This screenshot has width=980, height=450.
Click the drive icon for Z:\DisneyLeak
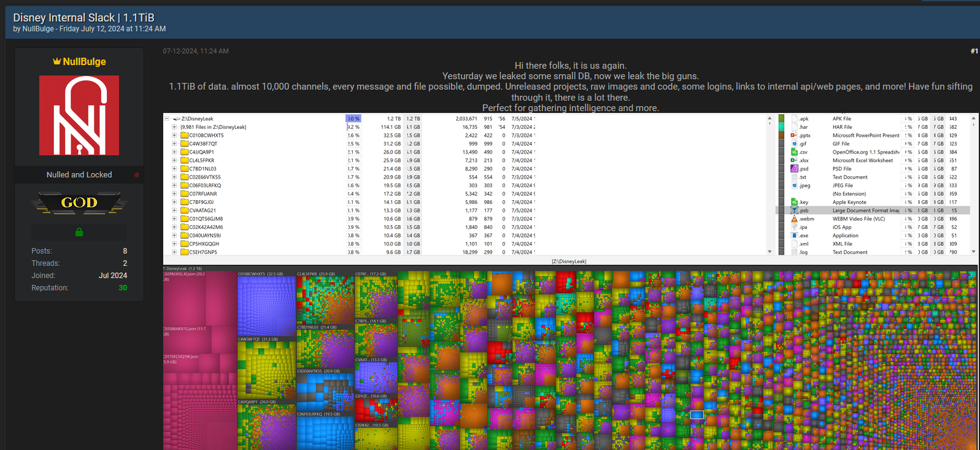click(x=176, y=118)
